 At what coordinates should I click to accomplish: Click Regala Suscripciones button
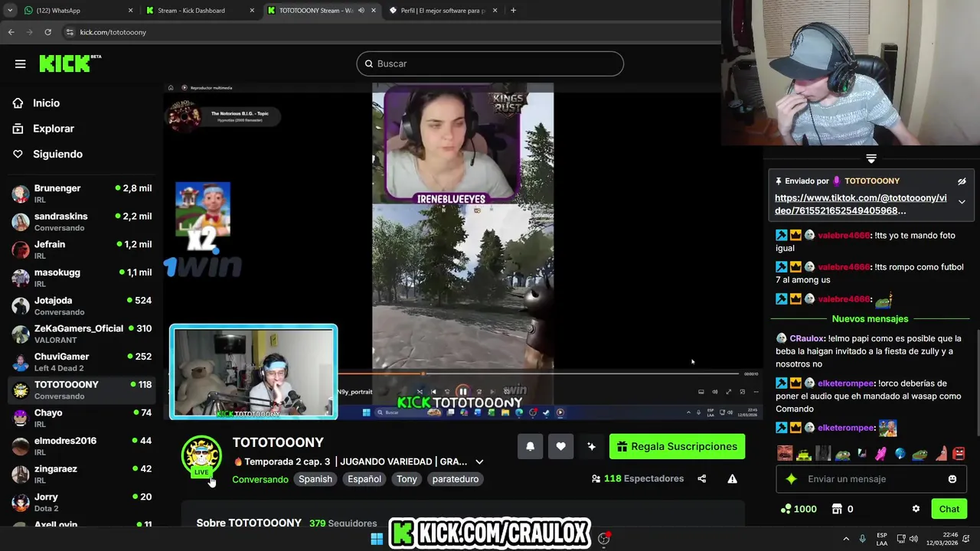click(677, 446)
